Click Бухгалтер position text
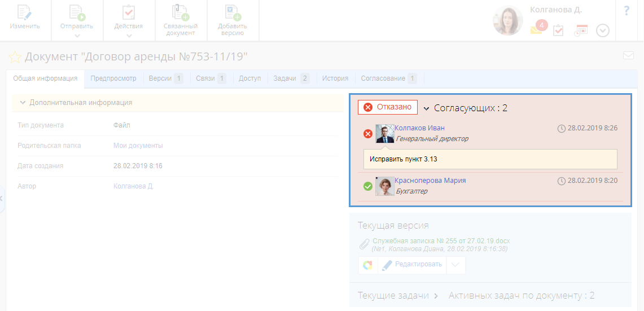 [411, 191]
